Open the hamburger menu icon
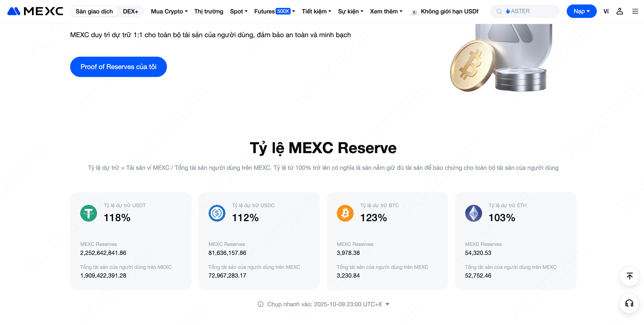Viewport: 644px width, 325px height. [x=635, y=11]
